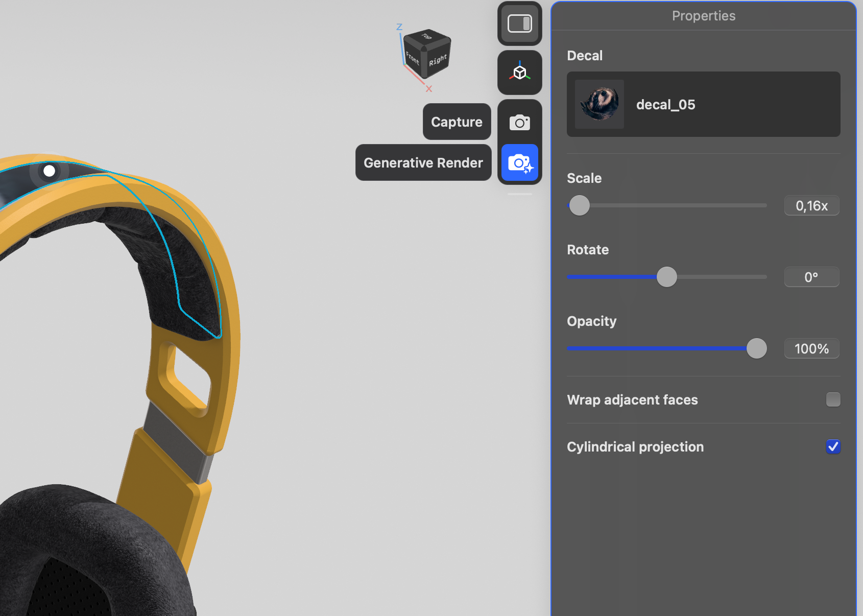Click the Scale slider handle

click(x=579, y=205)
